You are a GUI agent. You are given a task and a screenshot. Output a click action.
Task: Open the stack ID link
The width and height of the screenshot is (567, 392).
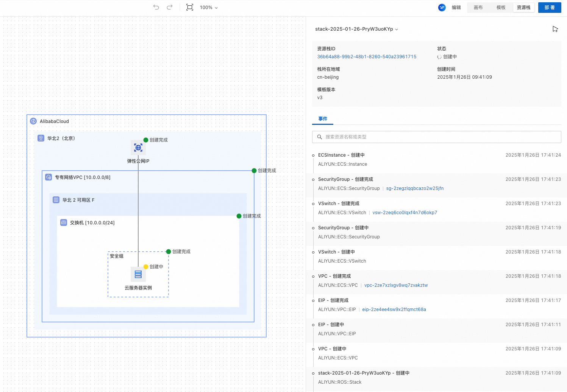(x=367, y=57)
